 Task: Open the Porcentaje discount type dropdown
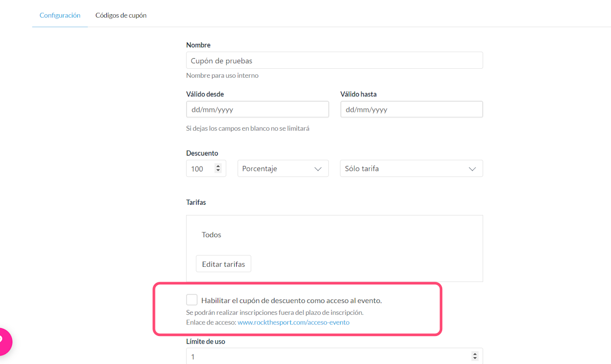point(283,168)
